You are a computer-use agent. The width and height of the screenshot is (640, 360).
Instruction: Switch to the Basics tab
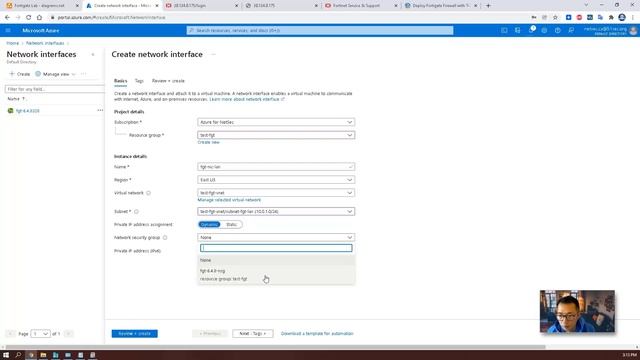pos(120,81)
